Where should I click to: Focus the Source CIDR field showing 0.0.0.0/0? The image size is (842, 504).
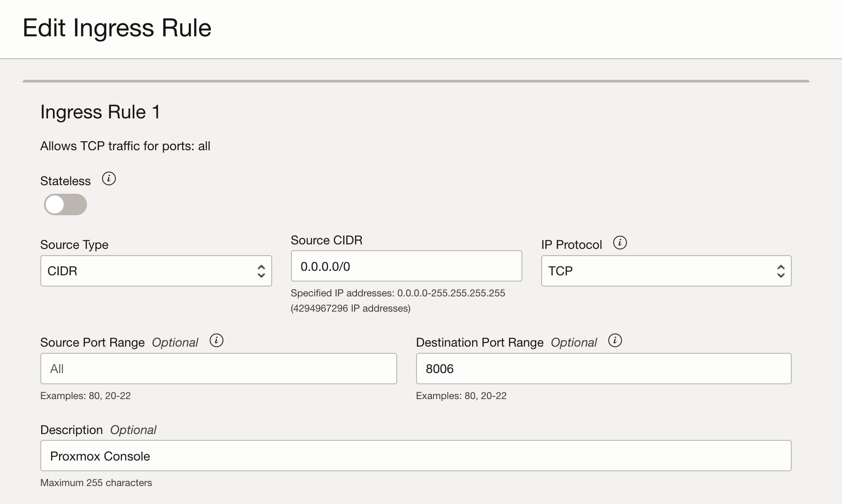406,266
